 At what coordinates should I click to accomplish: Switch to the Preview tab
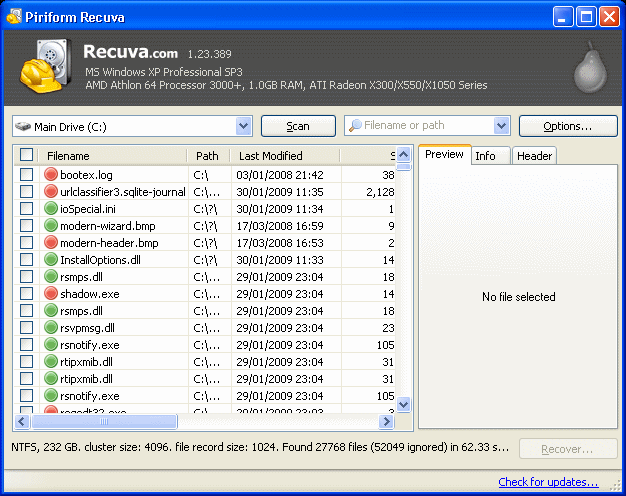click(x=444, y=155)
